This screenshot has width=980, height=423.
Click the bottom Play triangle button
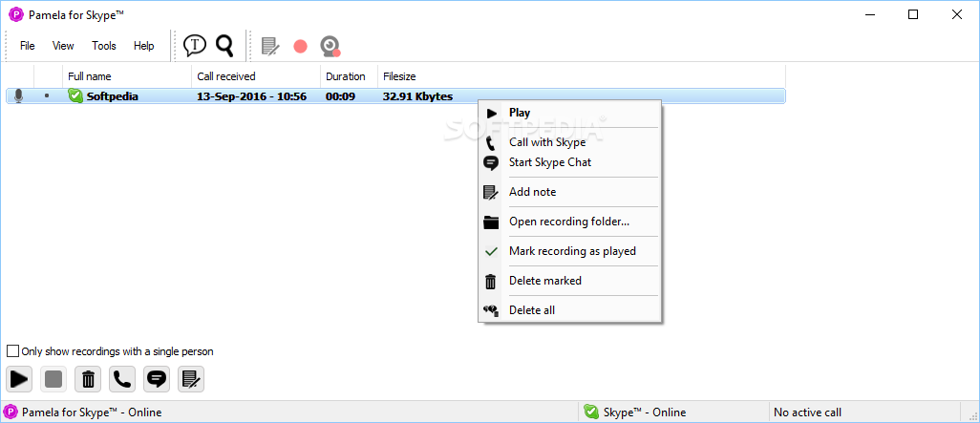click(19, 379)
